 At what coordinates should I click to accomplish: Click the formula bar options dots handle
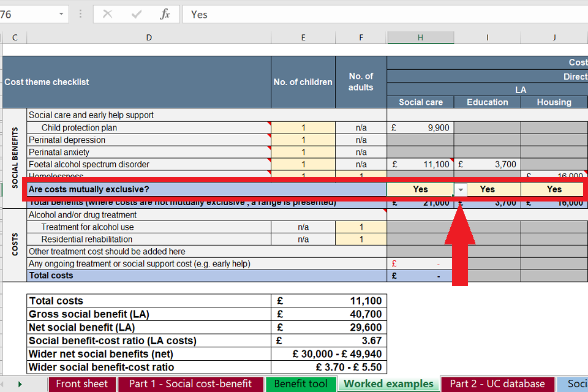[x=81, y=14]
